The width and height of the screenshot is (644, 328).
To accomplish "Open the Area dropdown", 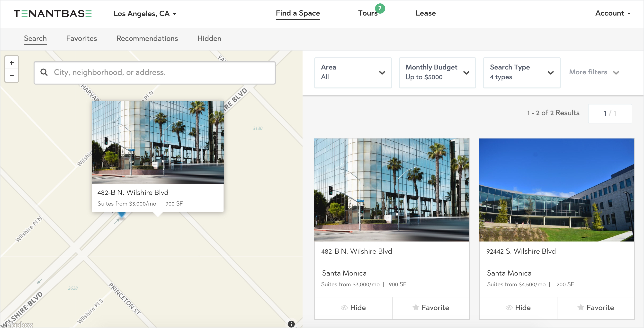I will pos(353,72).
